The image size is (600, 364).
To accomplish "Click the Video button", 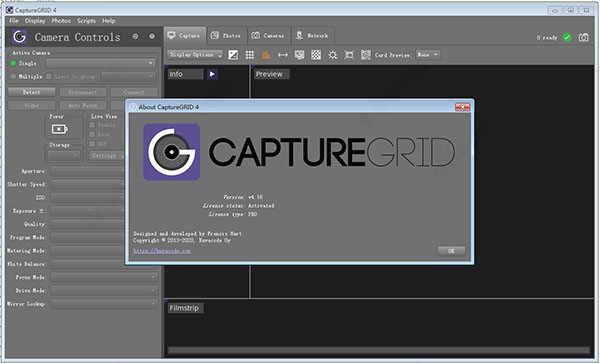I will tap(31, 105).
